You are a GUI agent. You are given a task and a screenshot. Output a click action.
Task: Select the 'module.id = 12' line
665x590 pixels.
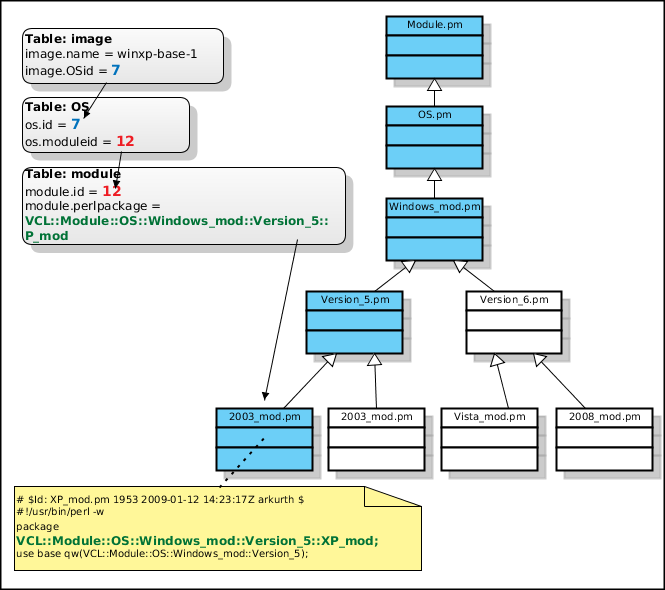click(73, 191)
